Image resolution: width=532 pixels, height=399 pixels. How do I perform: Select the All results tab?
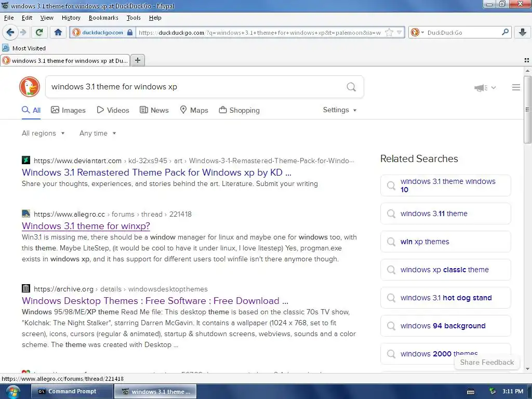(x=31, y=110)
